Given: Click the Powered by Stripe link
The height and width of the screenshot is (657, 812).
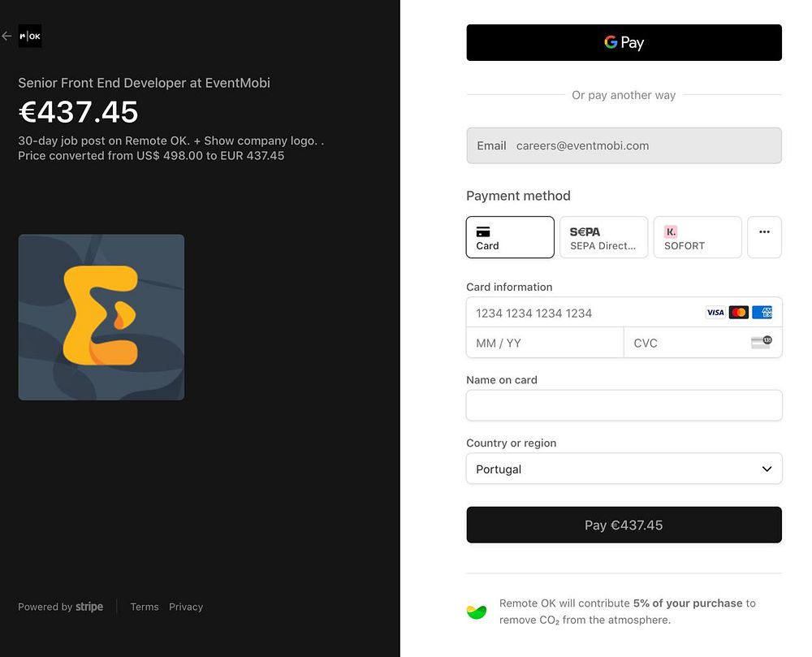Looking at the screenshot, I should point(61,607).
